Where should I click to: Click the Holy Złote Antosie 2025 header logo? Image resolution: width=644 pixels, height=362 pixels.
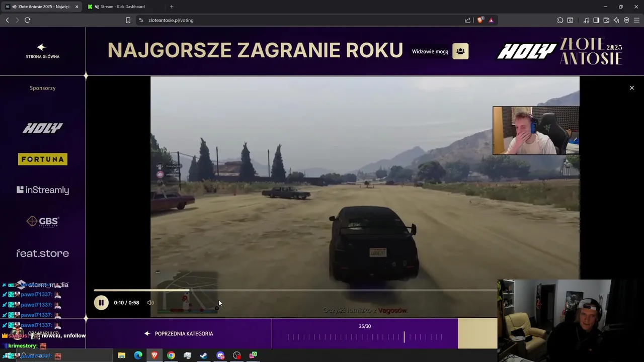pyautogui.click(x=559, y=51)
